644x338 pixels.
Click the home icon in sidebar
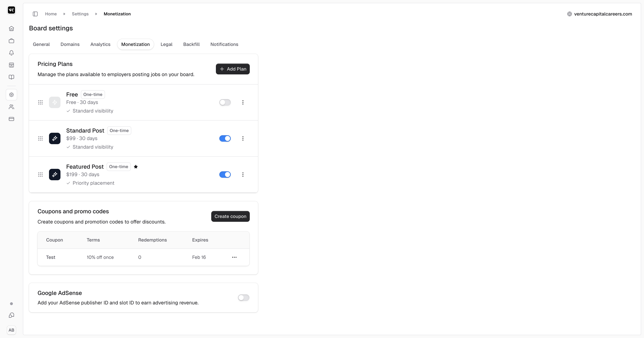pyautogui.click(x=11, y=29)
